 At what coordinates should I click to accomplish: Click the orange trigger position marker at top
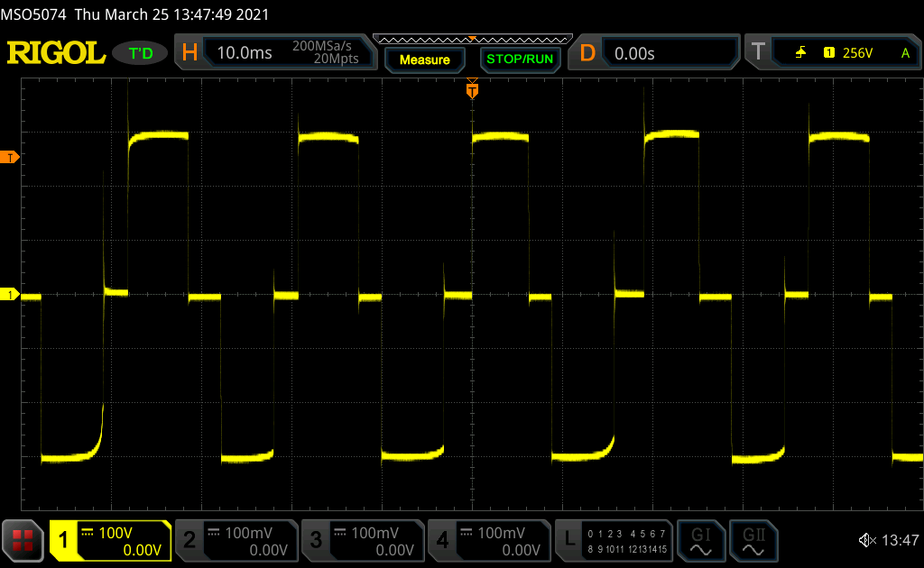[472, 89]
